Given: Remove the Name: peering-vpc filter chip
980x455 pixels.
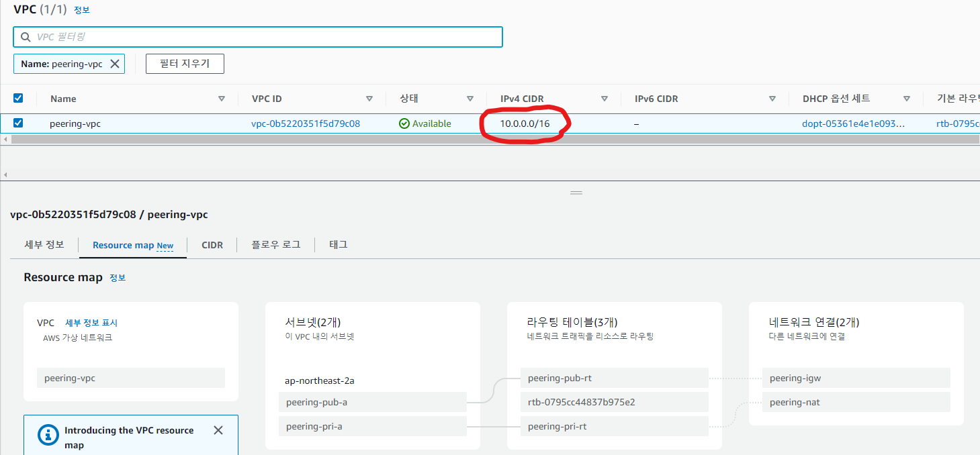Looking at the screenshot, I should coord(115,64).
